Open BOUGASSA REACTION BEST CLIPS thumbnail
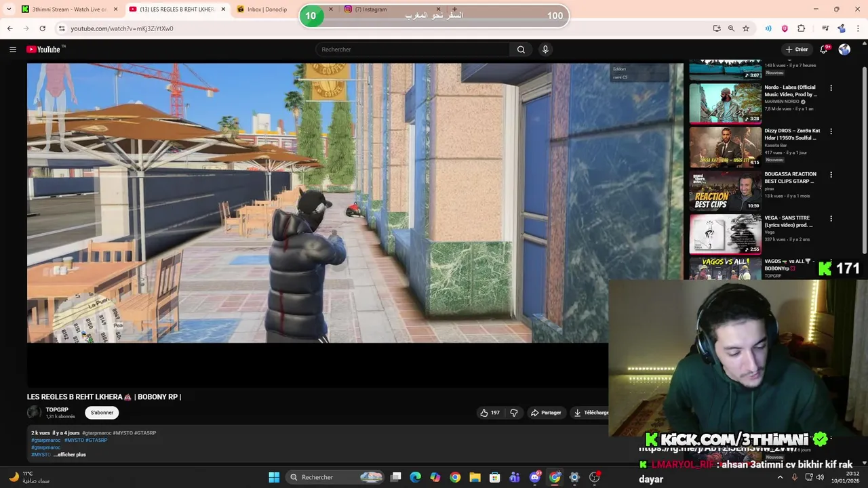The image size is (868, 488). 726,190
